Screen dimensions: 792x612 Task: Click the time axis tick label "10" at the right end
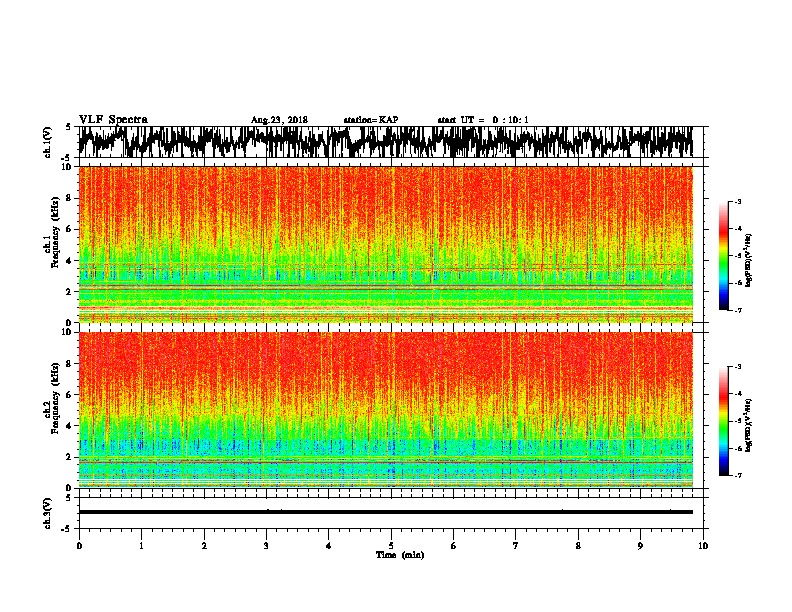point(703,546)
